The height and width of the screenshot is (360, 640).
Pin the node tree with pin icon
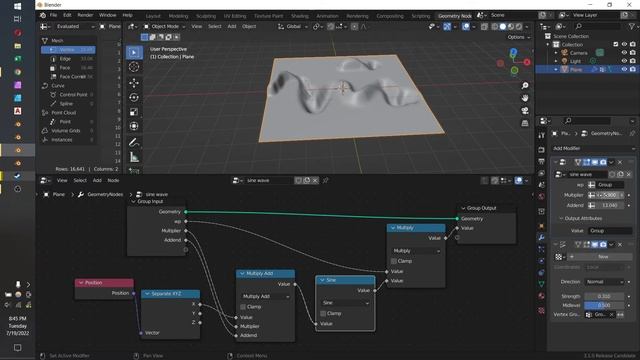click(325, 180)
